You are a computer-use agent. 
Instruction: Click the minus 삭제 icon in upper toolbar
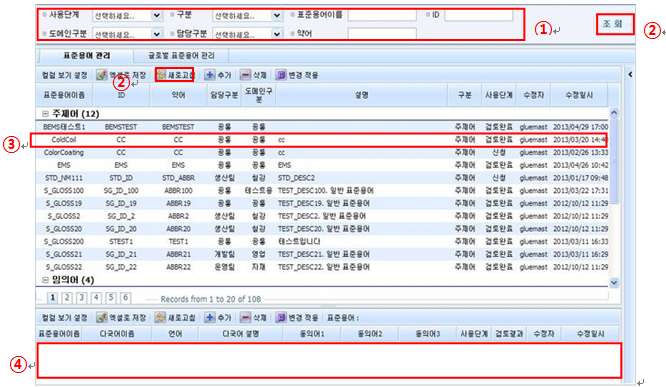[246, 75]
